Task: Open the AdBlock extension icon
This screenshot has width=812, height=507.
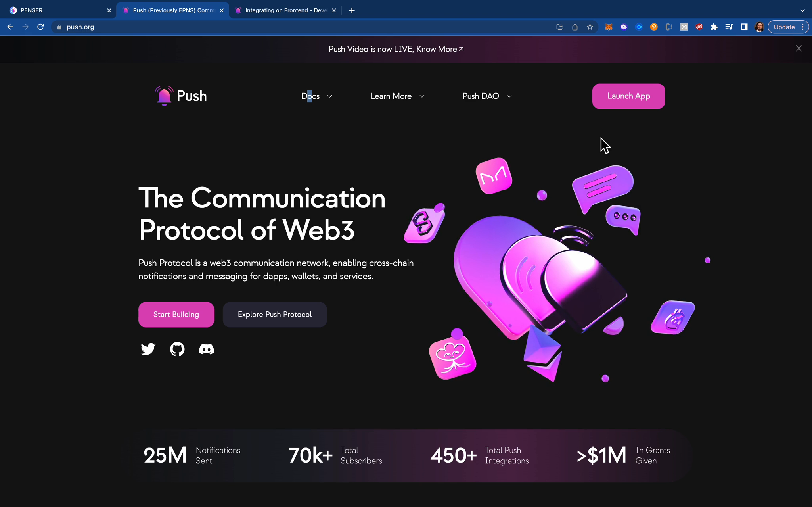Action: [x=699, y=27]
